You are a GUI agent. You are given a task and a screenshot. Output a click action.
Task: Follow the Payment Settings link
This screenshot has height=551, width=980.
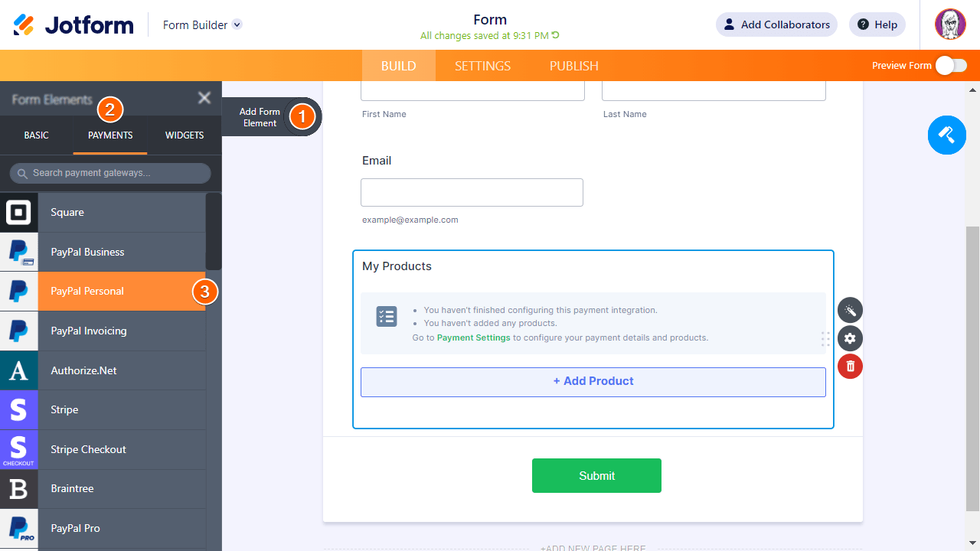click(473, 337)
